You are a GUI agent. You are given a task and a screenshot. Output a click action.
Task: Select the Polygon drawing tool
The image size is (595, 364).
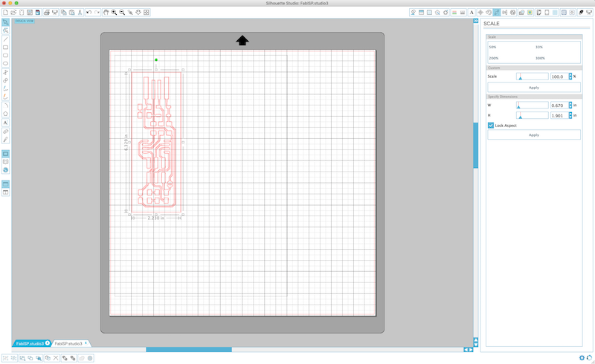point(6,114)
